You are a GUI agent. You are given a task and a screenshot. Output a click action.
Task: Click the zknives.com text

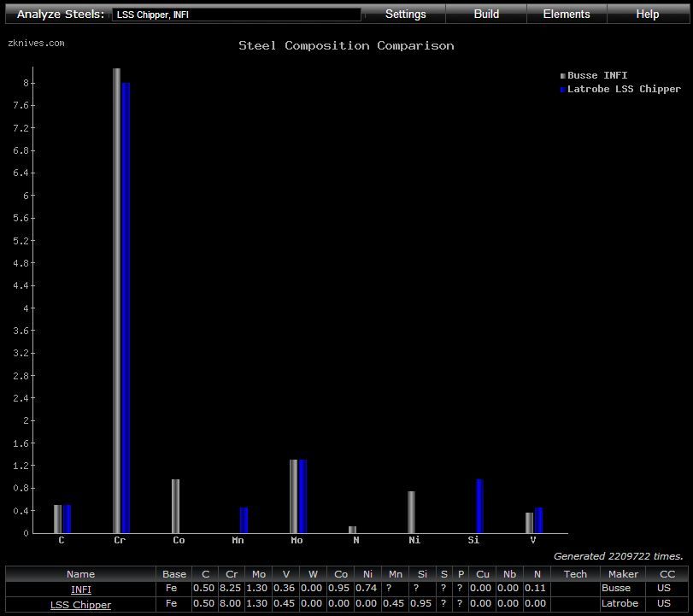click(x=36, y=43)
